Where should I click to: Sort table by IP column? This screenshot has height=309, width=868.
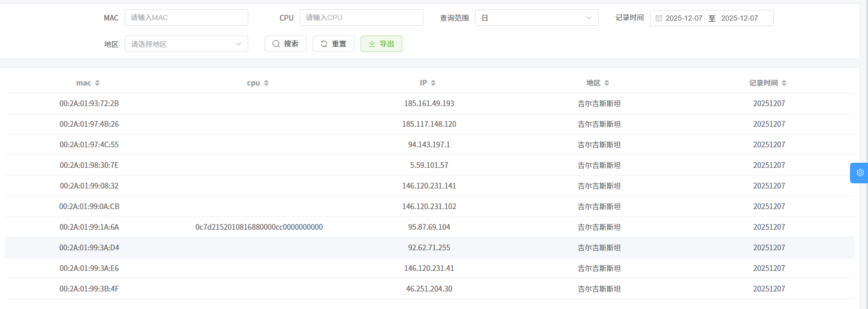(x=433, y=83)
